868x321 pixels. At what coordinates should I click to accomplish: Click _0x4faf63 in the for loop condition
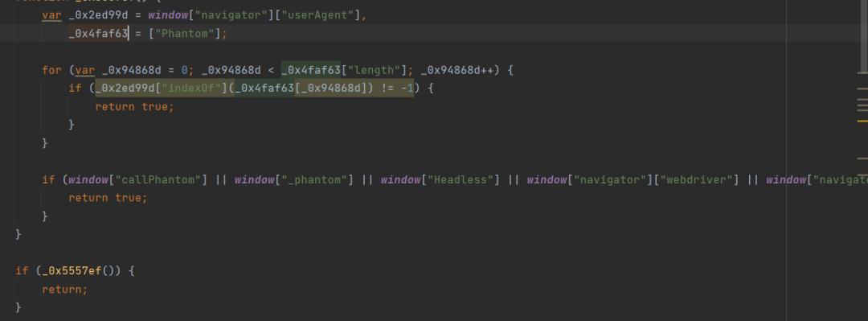click(x=311, y=70)
